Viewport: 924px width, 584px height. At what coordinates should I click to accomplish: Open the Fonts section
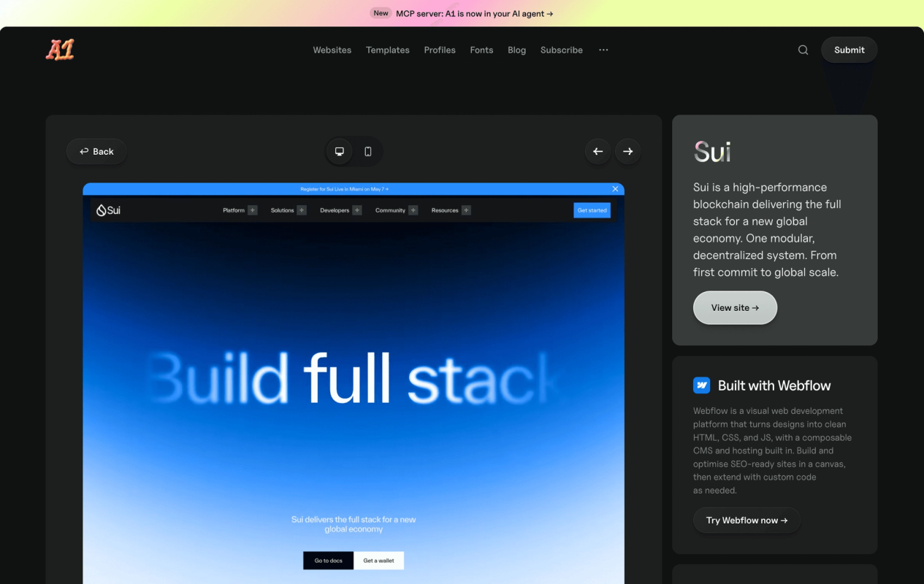pyautogui.click(x=481, y=50)
